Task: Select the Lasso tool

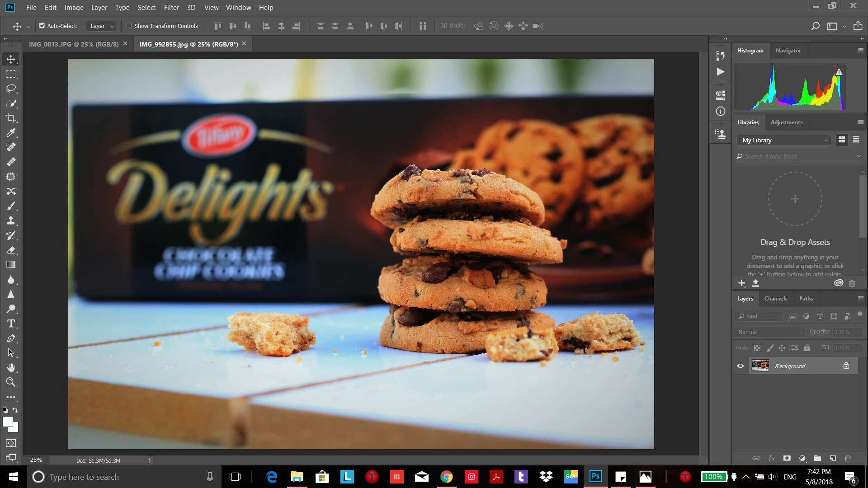Action: coord(11,89)
